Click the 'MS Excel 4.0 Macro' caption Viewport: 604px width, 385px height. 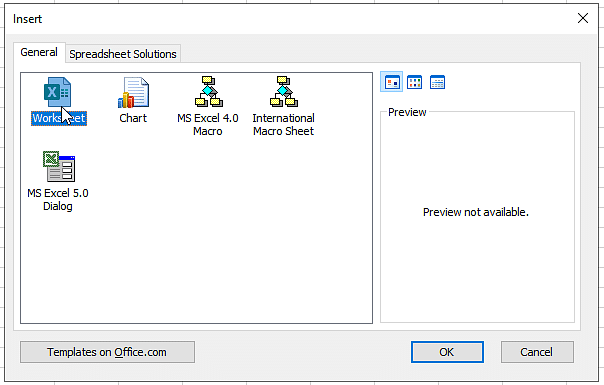[x=208, y=124]
